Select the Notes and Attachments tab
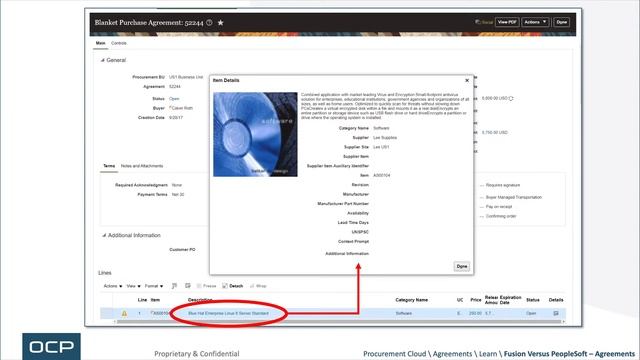 click(x=142, y=166)
